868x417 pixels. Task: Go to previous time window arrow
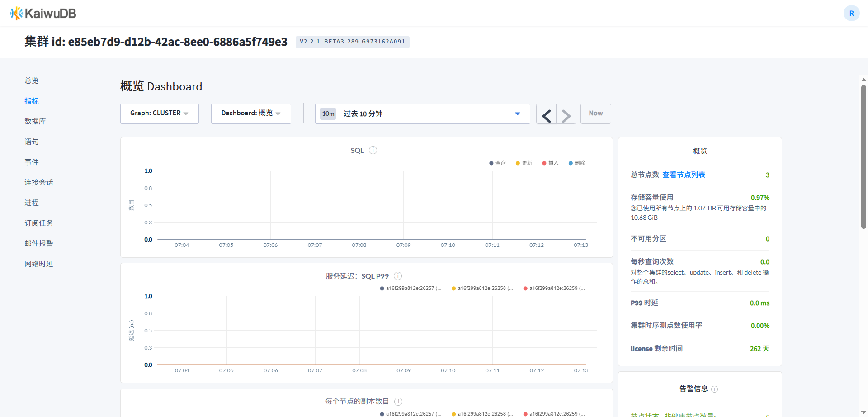tap(546, 114)
